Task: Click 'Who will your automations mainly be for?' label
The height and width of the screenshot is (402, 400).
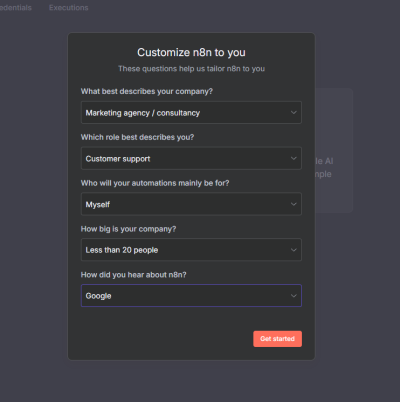Action: (155, 183)
